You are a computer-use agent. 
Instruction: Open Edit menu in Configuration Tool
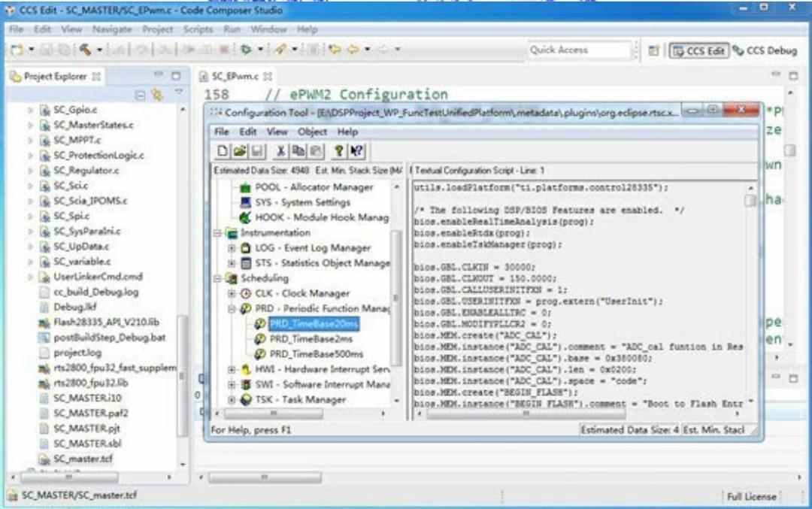pos(247,132)
